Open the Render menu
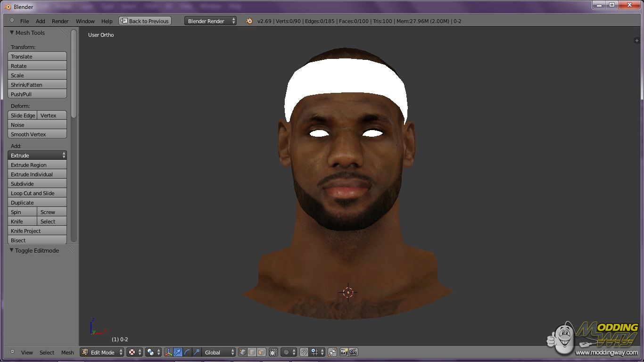Viewport: 644px width, 362px height. pos(60,21)
